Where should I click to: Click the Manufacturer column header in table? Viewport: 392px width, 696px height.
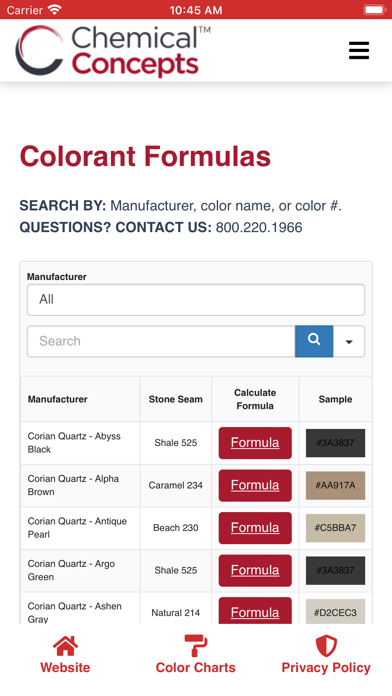click(x=58, y=399)
